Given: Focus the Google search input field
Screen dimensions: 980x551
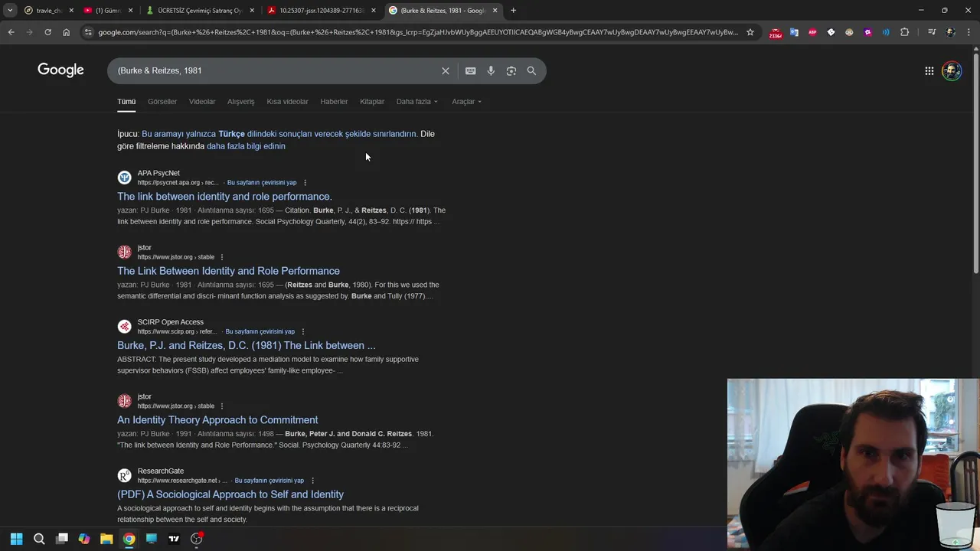Looking at the screenshot, I should [276, 70].
